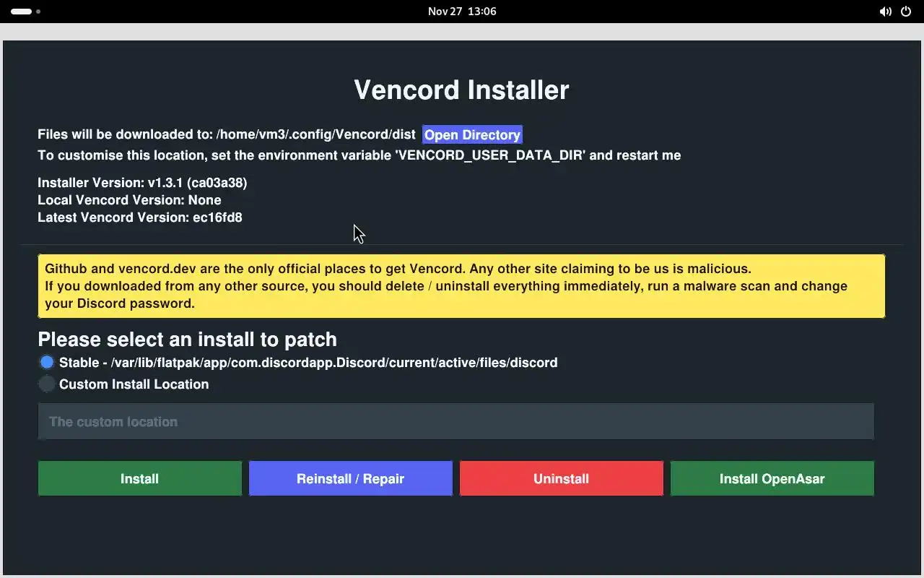Click Install OpenAsar button
Viewport: 924px width, 578px height.
(x=772, y=478)
